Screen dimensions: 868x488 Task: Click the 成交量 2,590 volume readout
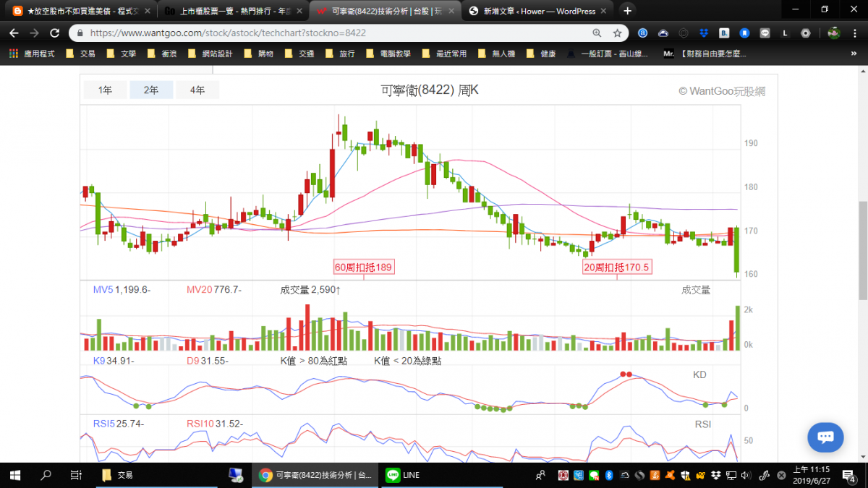point(310,290)
